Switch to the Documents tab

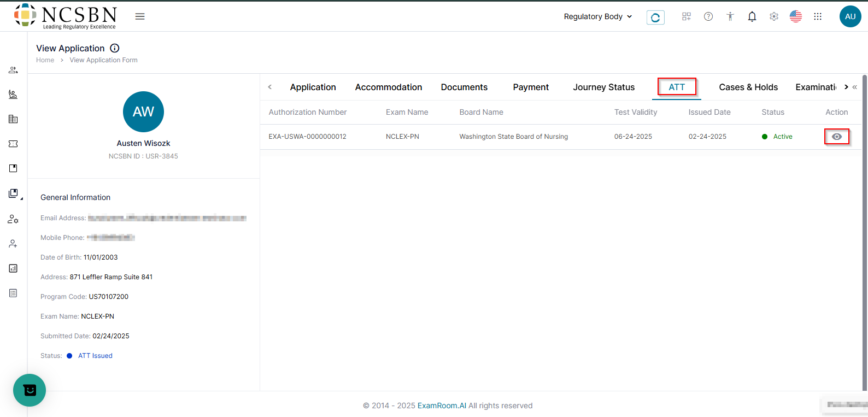[464, 87]
